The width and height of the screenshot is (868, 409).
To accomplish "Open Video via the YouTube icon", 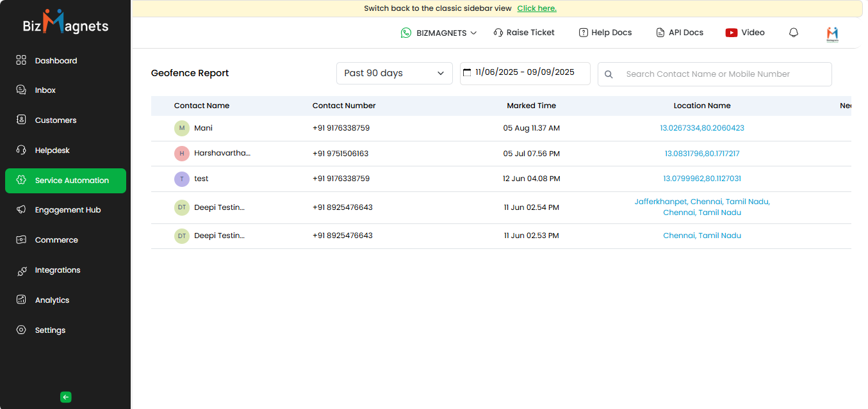I will pos(731,33).
